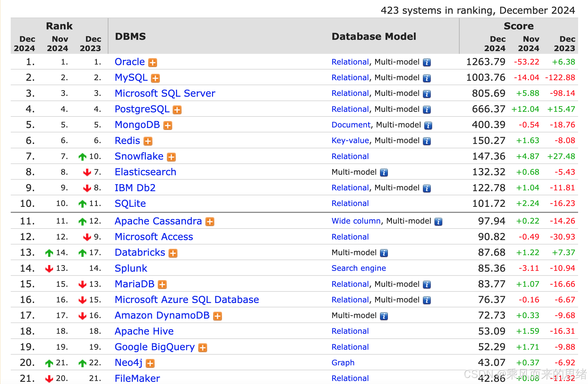Open the IBM Db2 link
This screenshot has height=384, width=588.
pyautogui.click(x=135, y=188)
